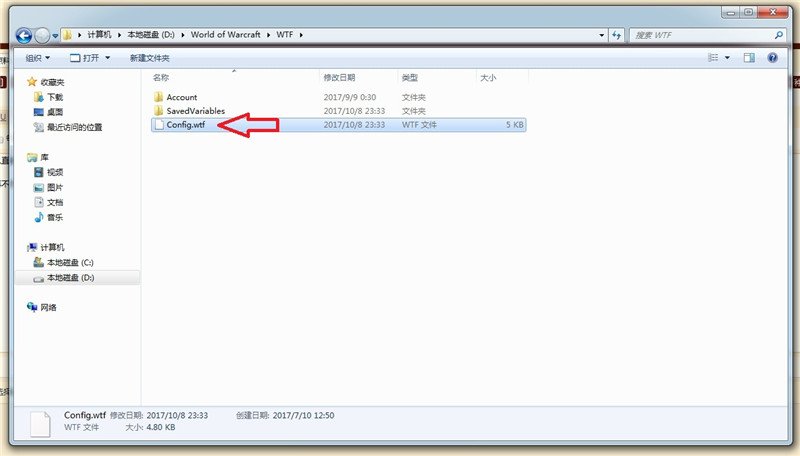Image resolution: width=800 pixels, height=456 pixels.
Task: Open view options dropdown arrow
Action: pyautogui.click(x=727, y=58)
